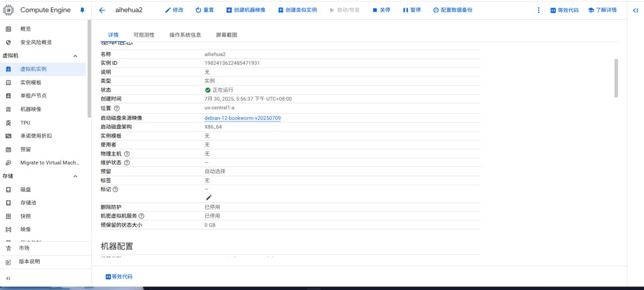Click the pencil edit icon under 标记

209,197
